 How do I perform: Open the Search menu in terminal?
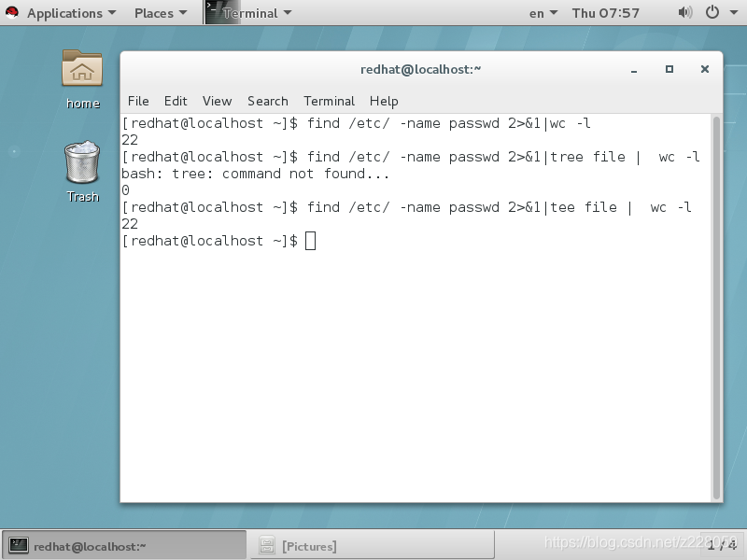coord(268,101)
